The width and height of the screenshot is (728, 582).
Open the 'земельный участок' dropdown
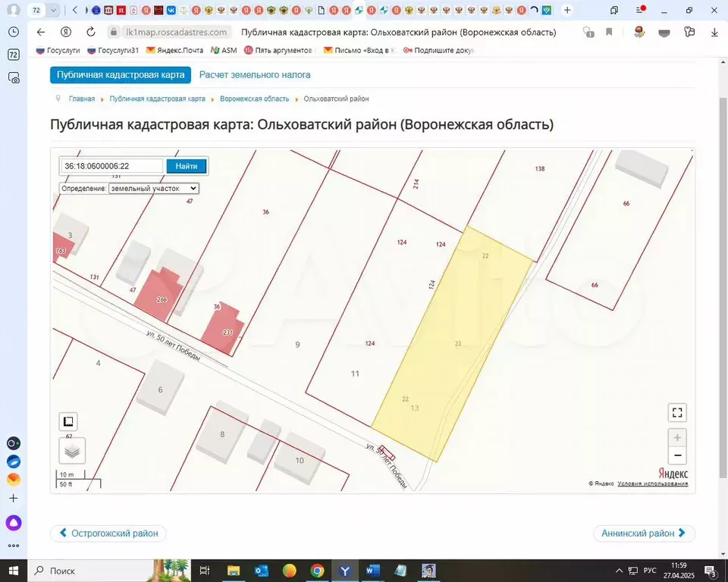[154, 189]
